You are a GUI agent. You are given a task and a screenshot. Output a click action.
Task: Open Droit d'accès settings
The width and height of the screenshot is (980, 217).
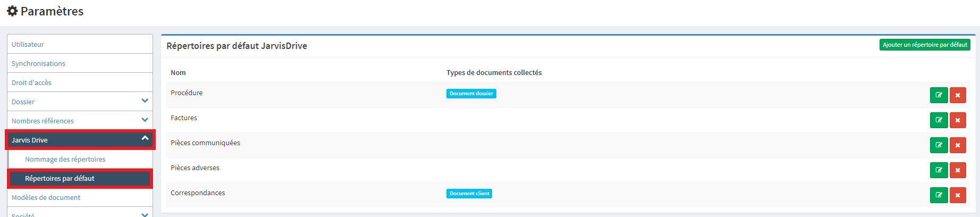click(80, 82)
